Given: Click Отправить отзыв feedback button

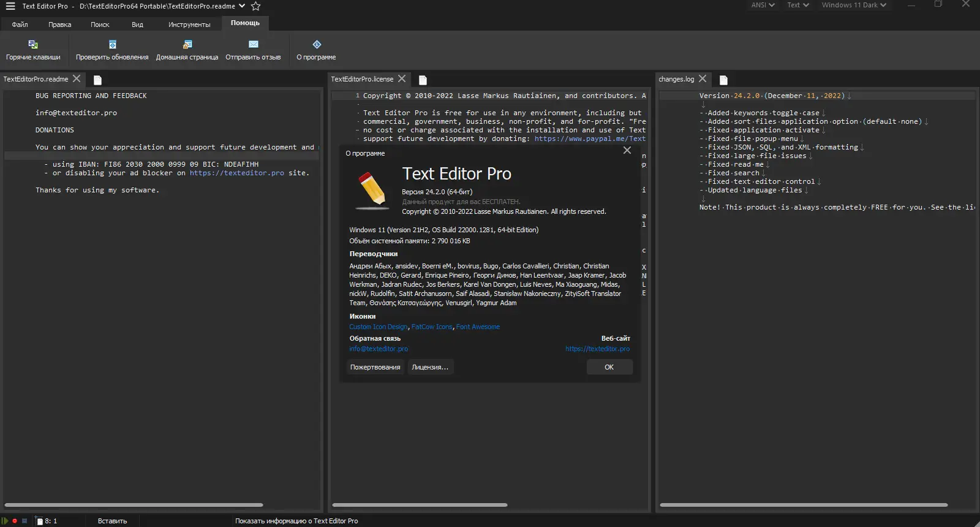Looking at the screenshot, I should click(253, 50).
